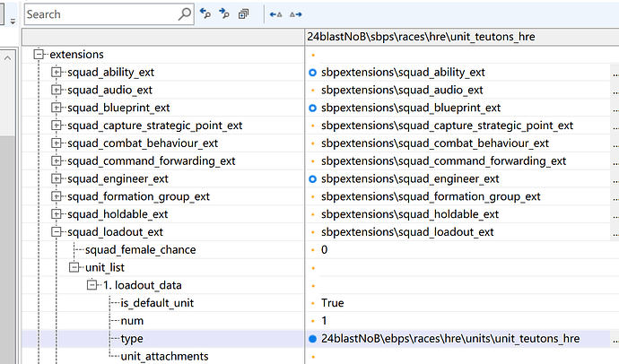Click the magnifier search icon

pos(185,14)
